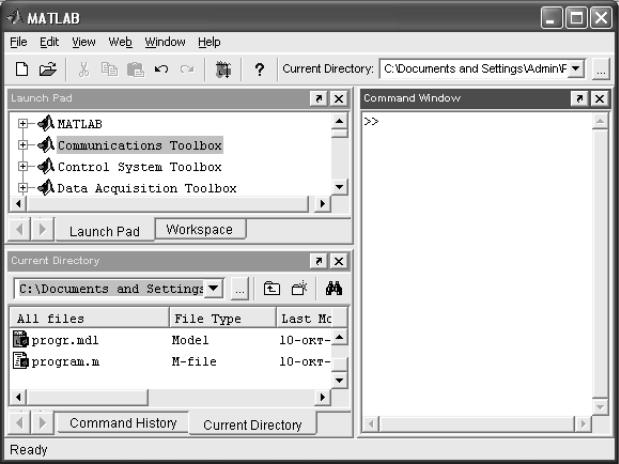The image size is (619, 464).
Task: Click browse button in Current Directory panel
Action: click(240, 289)
